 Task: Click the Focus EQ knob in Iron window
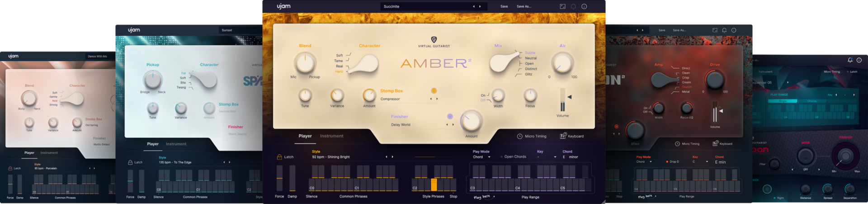[x=687, y=108]
